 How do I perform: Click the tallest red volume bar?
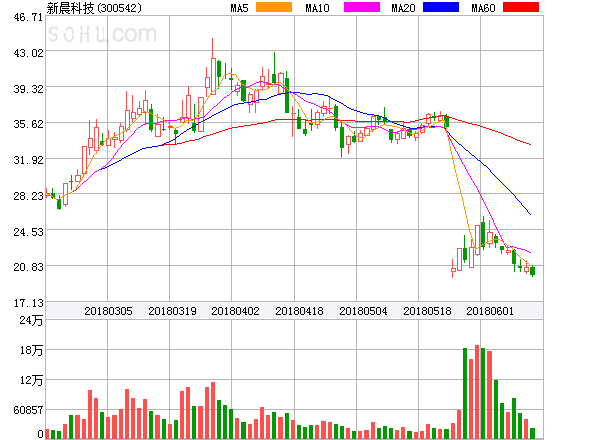pyautogui.click(x=477, y=392)
